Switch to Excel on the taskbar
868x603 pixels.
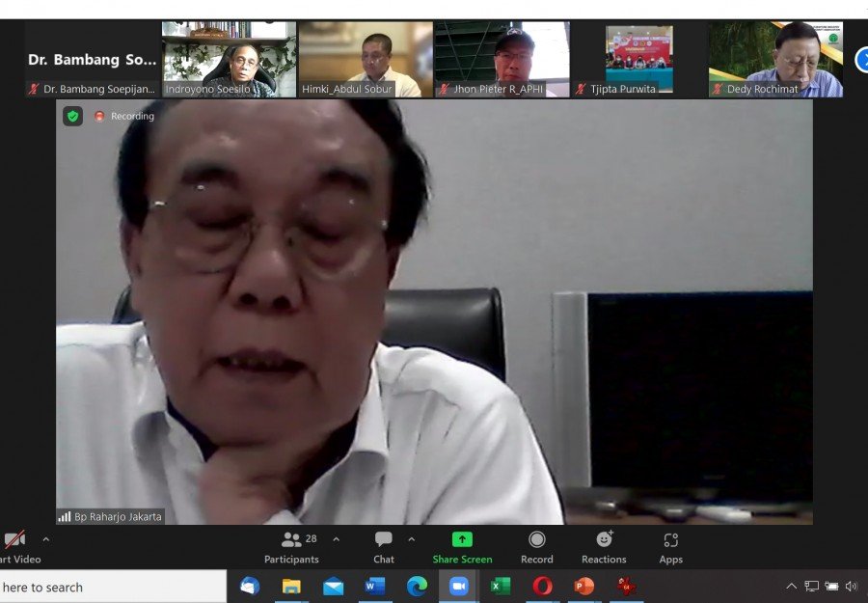click(x=501, y=586)
